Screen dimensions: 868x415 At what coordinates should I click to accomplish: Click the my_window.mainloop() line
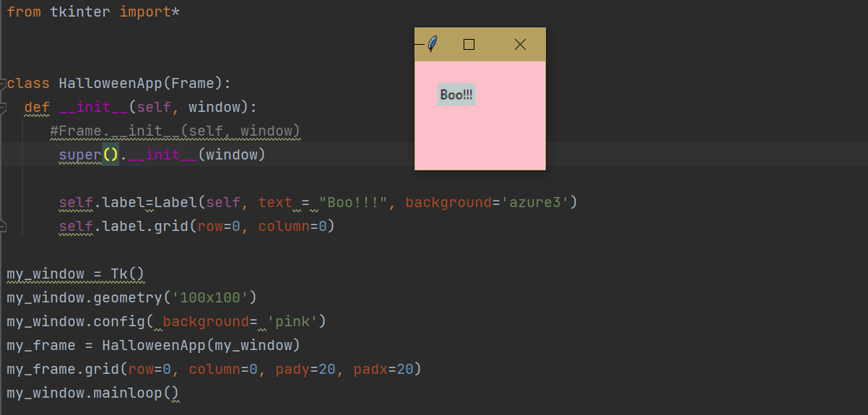(93, 393)
